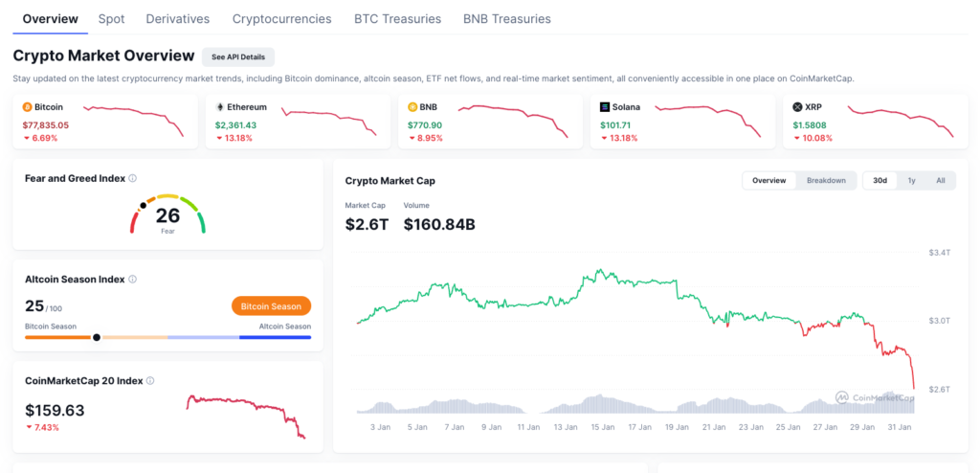This screenshot has width=980, height=473.
Task: Switch chart to Breakdown view
Action: click(x=825, y=180)
